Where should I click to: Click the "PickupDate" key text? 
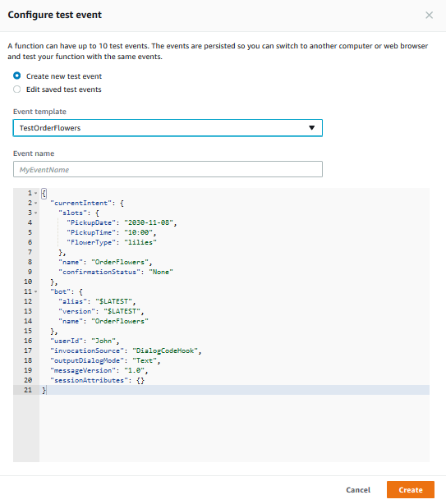91,222
